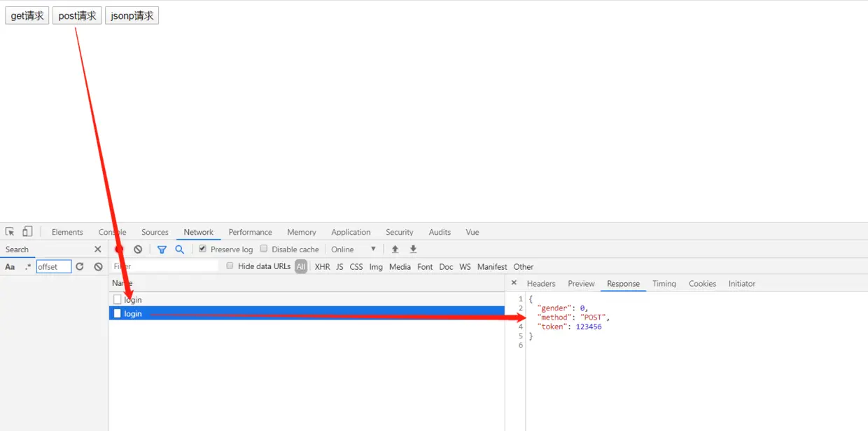Open the Initiator detail tab
This screenshot has height=431, width=868.
(x=741, y=284)
